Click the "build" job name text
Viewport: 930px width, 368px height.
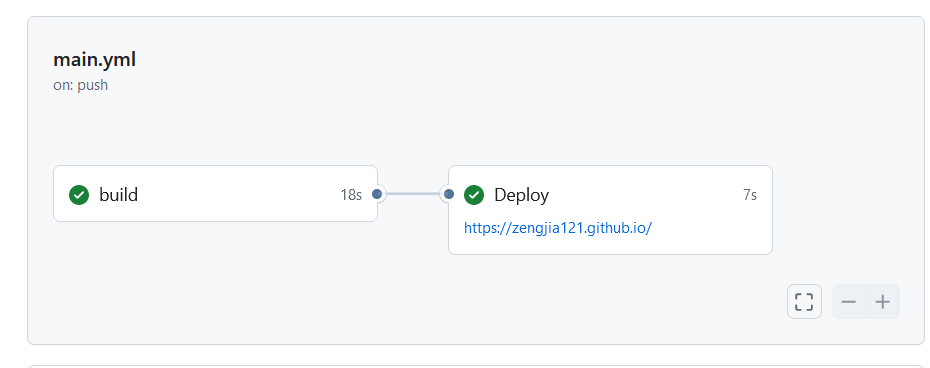coord(119,195)
